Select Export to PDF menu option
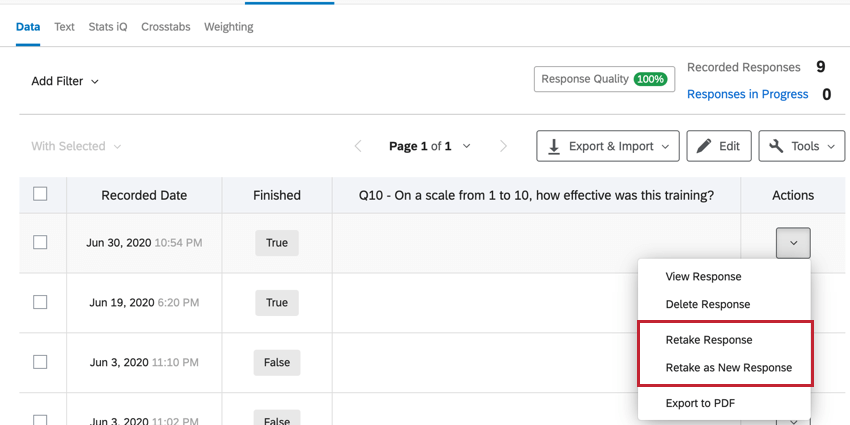This screenshot has width=850, height=425. point(700,403)
